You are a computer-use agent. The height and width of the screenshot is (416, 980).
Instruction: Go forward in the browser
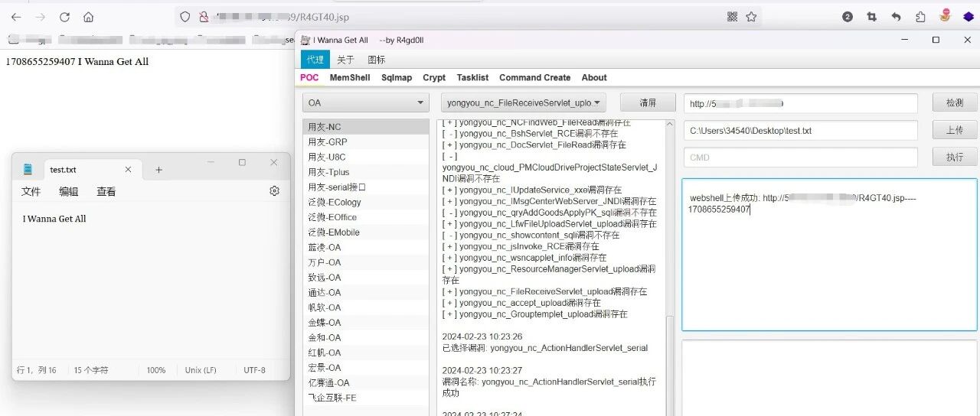point(41,17)
